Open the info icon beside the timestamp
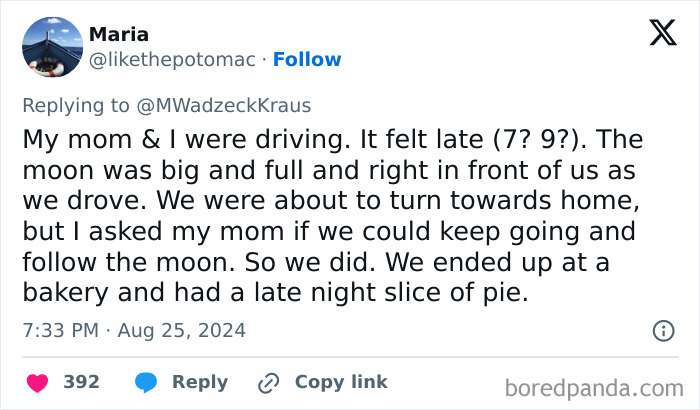The width and height of the screenshot is (700, 410). (662, 330)
